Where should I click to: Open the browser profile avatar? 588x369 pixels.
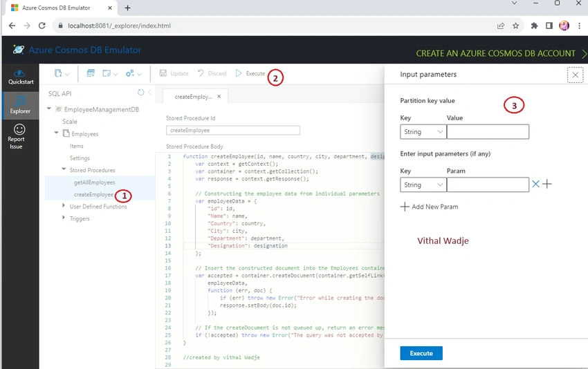(564, 26)
